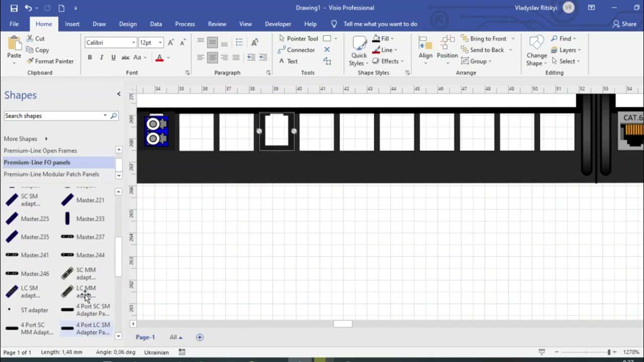Choose the Text tool
The width and height of the screenshot is (644, 362).
[288, 61]
